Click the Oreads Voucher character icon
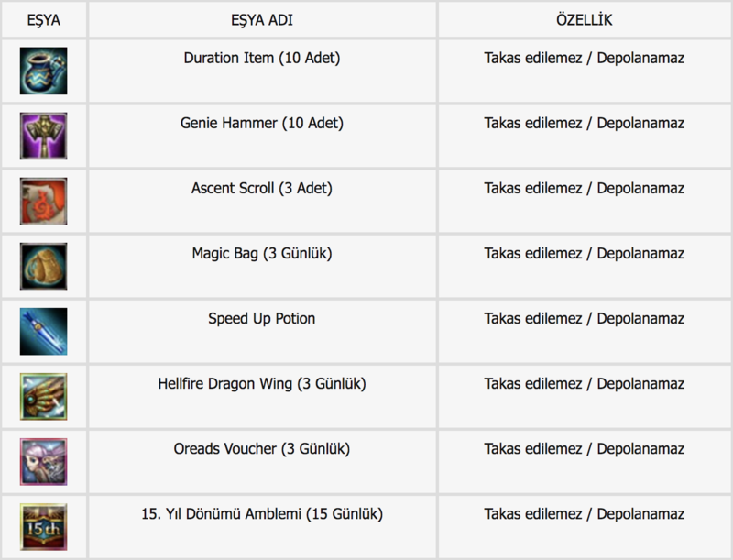 pyautogui.click(x=43, y=461)
